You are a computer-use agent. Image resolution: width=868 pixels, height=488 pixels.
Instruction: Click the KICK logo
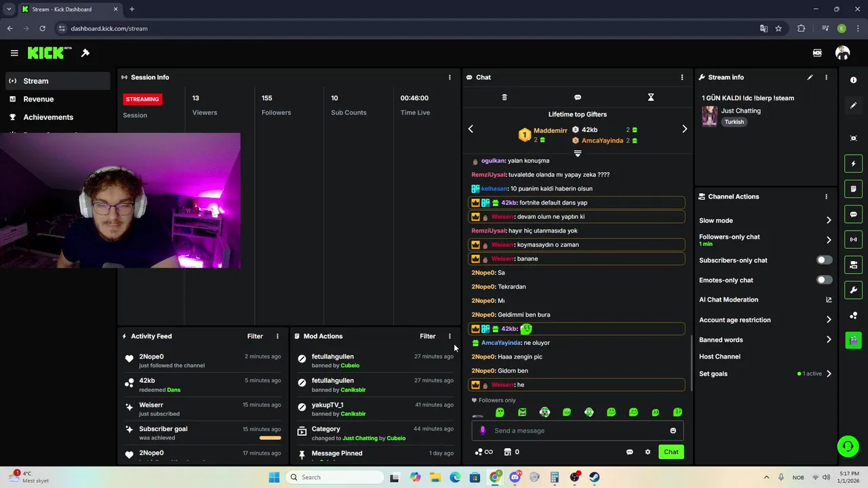click(50, 53)
